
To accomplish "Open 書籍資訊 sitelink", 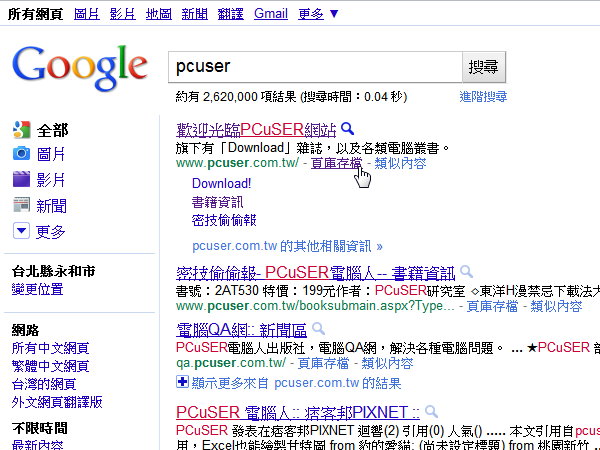I will pyautogui.click(x=217, y=202).
